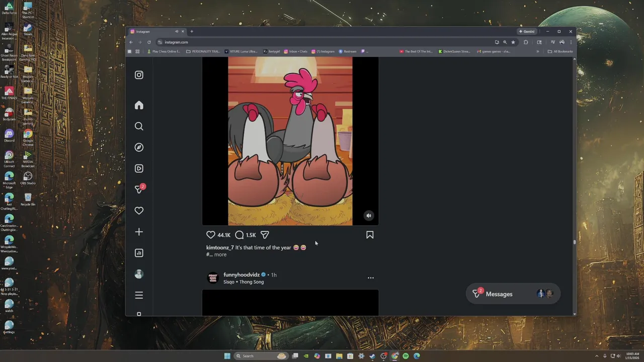Select Discord desktop shortcut
Screen dimensions: 644x362
tap(9, 136)
